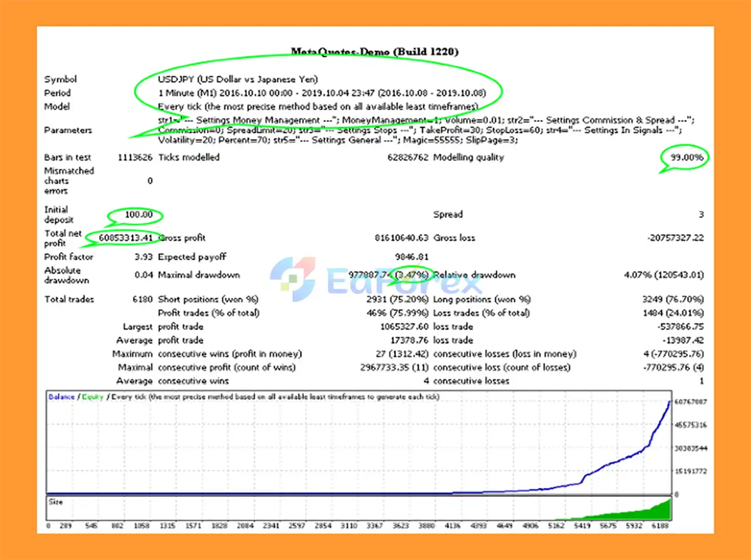The height and width of the screenshot is (560, 751).
Task: Select the Gross loss value -20757327.22
Action: pyautogui.click(x=675, y=238)
